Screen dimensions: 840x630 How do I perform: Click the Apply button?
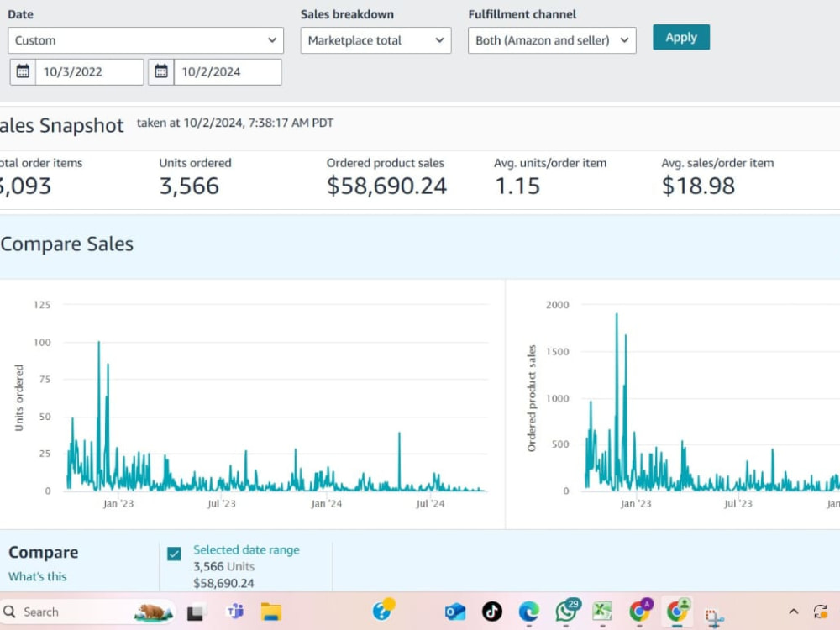(x=681, y=37)
